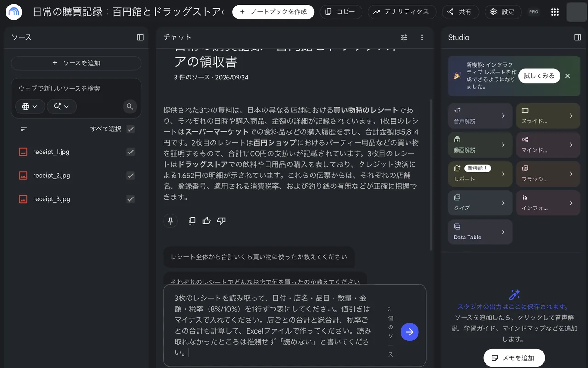
Task: Open the Google apps grid icon
Action: tap(555, 12)
